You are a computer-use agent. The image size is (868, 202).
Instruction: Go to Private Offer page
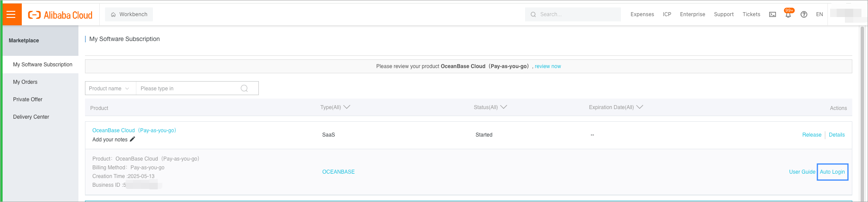28,99
